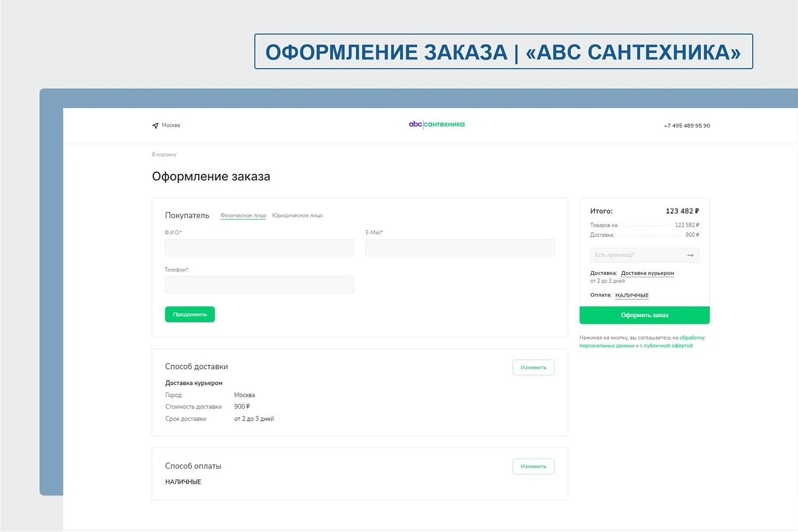Apply promo code with the arrow icon
798x532 pixels.
(691, 255)
